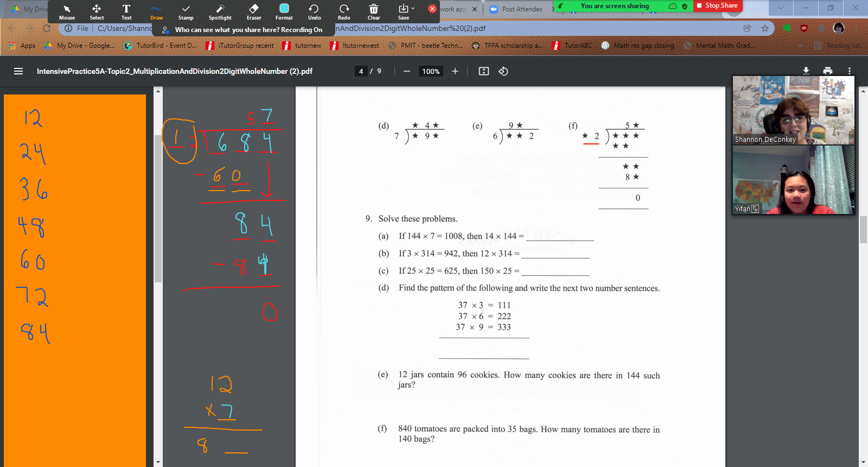Viewport: 868px width, 467px height.
Task: Rotate the PDF counterclockwise
Action: click(503, 71)
